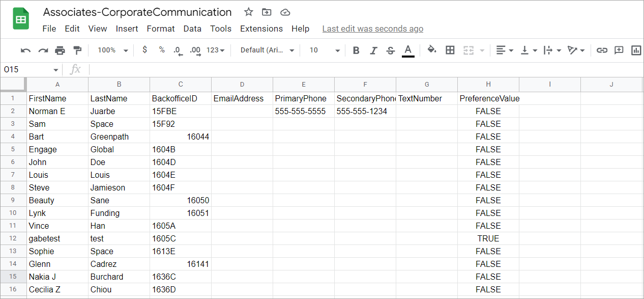Click the 'Last edit was seconds ago' link
Screen dimensions: 644x299
pyautogui.click(x=372, y=29)
